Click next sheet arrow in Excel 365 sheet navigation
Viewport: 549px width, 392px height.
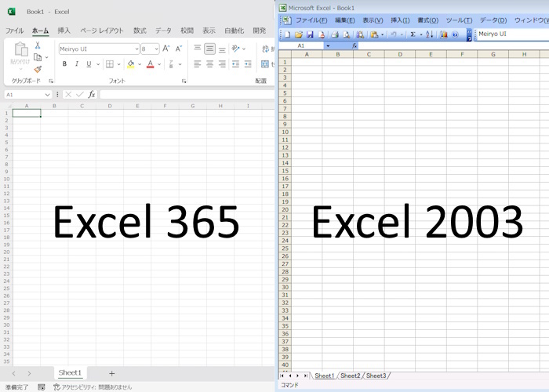pos(29,373)
